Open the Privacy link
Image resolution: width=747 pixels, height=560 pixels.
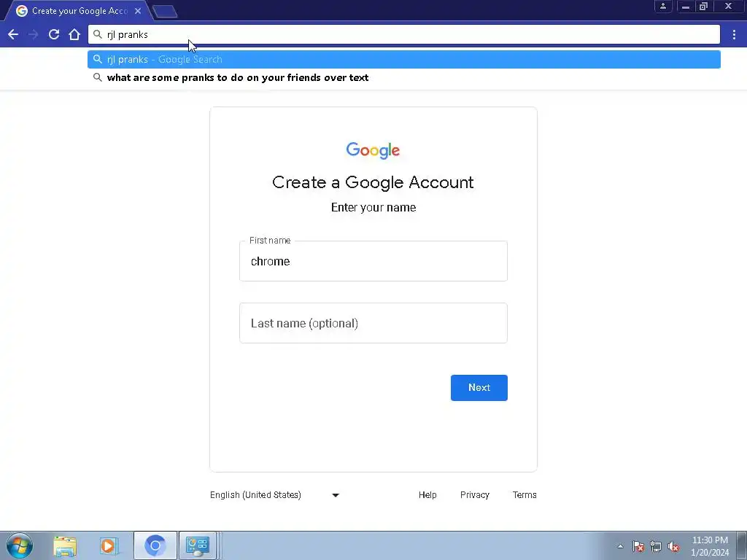[474, 495]
